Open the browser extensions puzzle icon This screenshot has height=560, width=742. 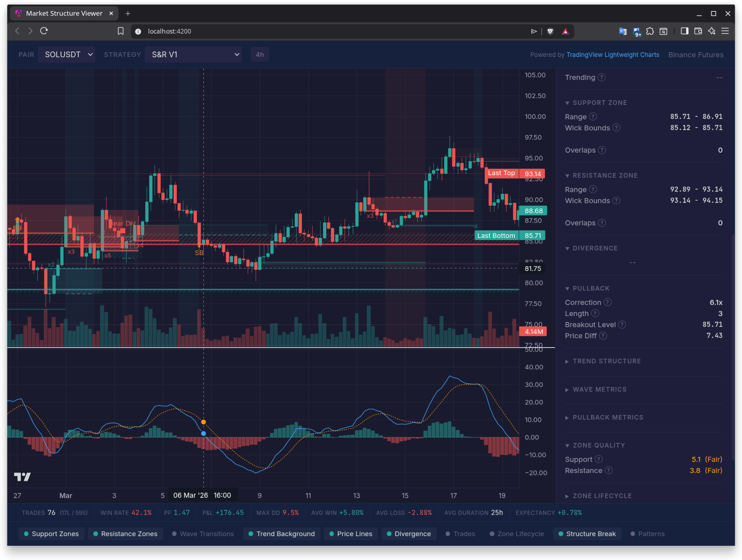[x=650, y=31]
